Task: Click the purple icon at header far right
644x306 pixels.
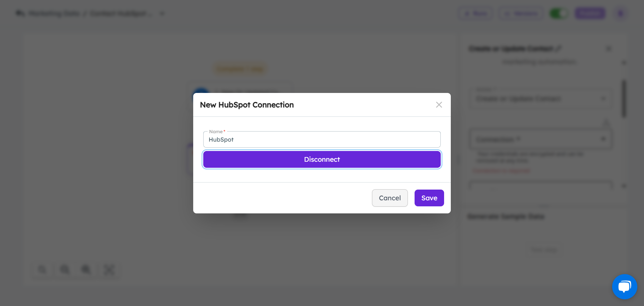Action: tap(621, 13)
